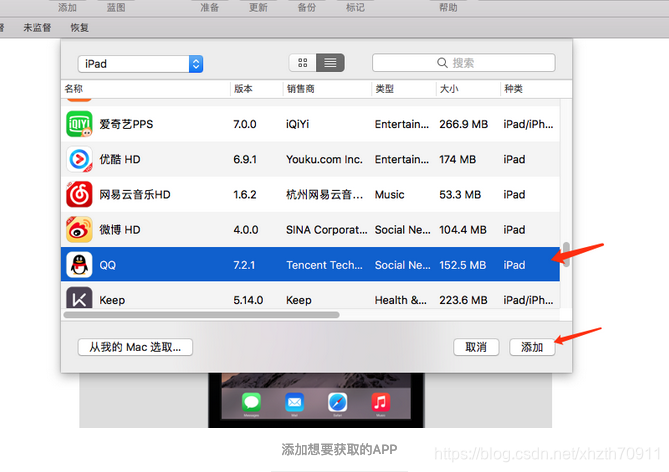The height and width of the screenshot is (472, 669).
Task: Click Youku.com Inc. seller cell
Action: (x=324, y=160)
